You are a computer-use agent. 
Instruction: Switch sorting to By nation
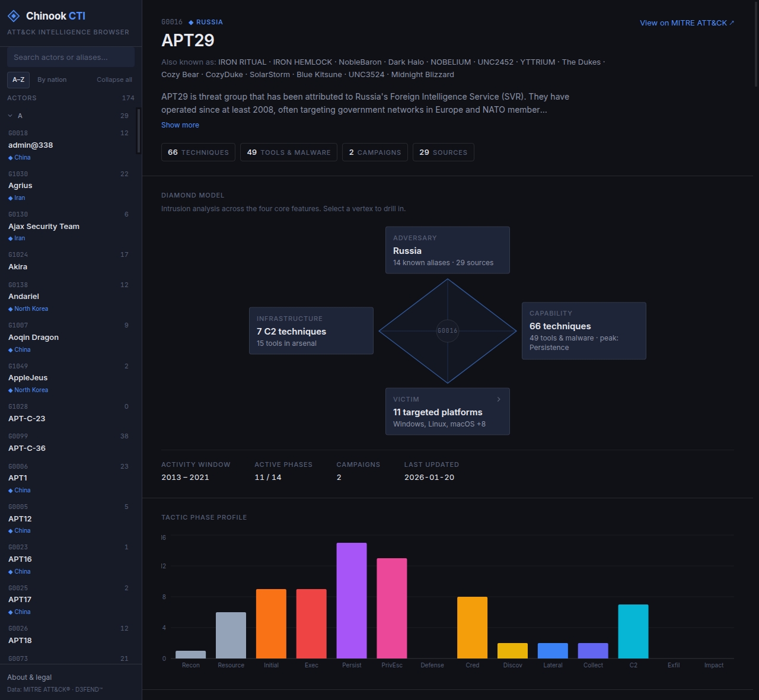tap(52, 79)
